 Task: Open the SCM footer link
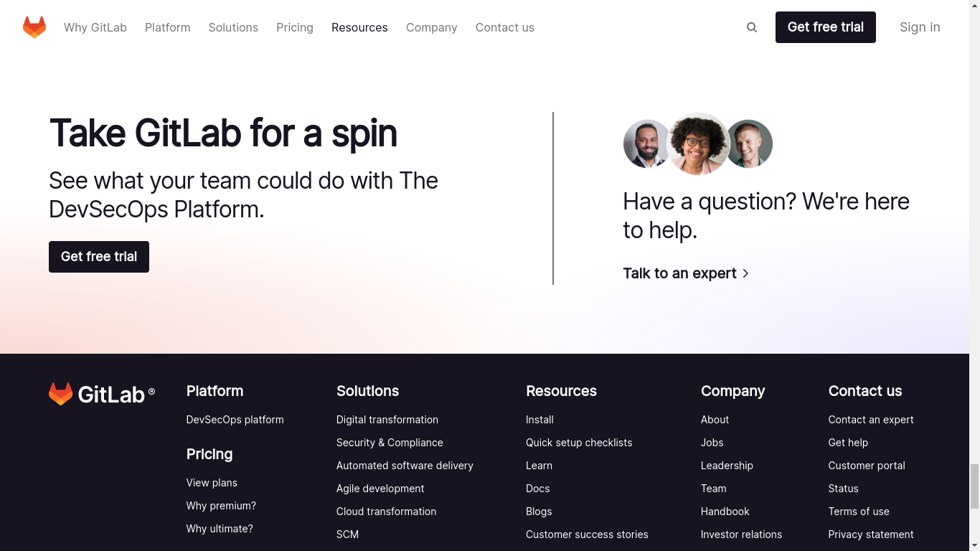coord(347,534)
